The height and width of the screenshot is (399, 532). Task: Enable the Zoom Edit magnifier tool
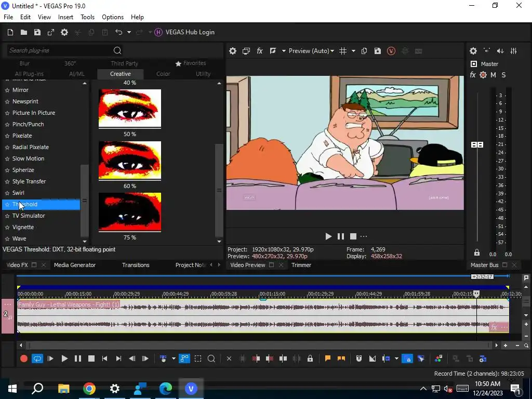point(211,358)
